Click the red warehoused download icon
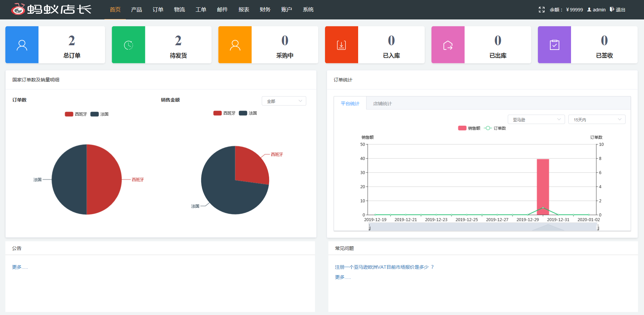 (341, 45)
